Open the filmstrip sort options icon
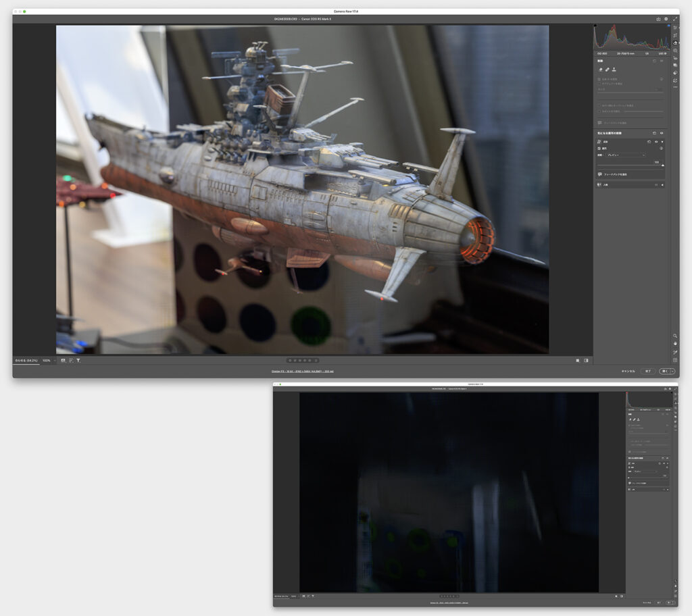The image size is (692, 616). click(x=71, y=361)
